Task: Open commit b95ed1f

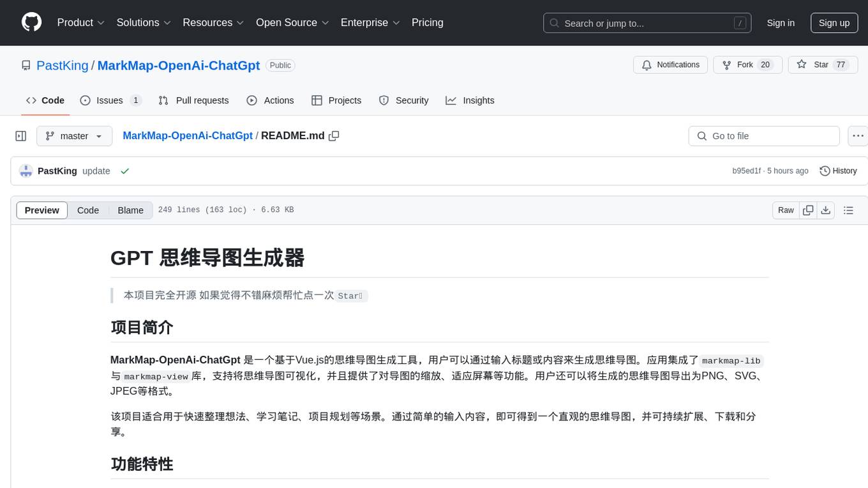Action: 747,171
